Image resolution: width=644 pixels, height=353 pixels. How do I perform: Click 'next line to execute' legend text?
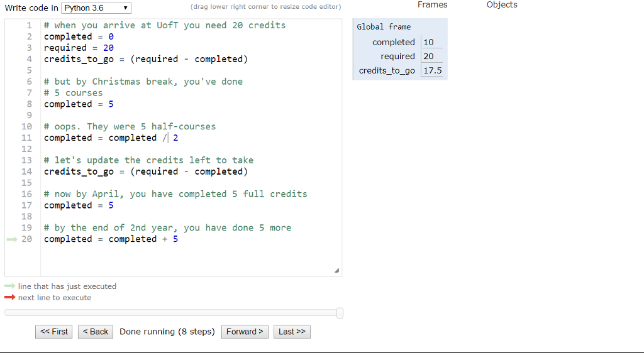[x=55, y=298]
